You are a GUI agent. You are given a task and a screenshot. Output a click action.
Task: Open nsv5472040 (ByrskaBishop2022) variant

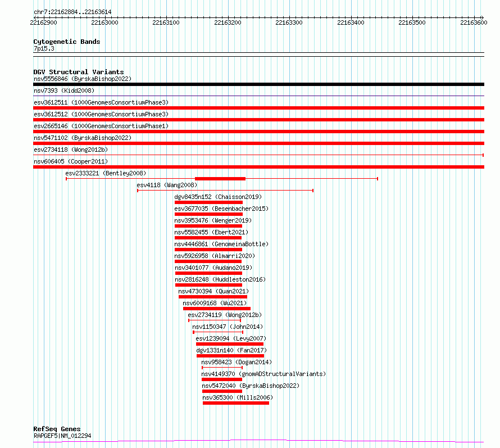point(251,386)
